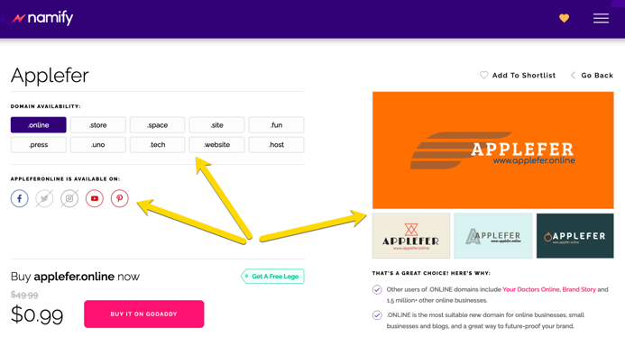Pick the .website domain extension
The height and width of the screenshot is (364, 625).
point(216,144)
